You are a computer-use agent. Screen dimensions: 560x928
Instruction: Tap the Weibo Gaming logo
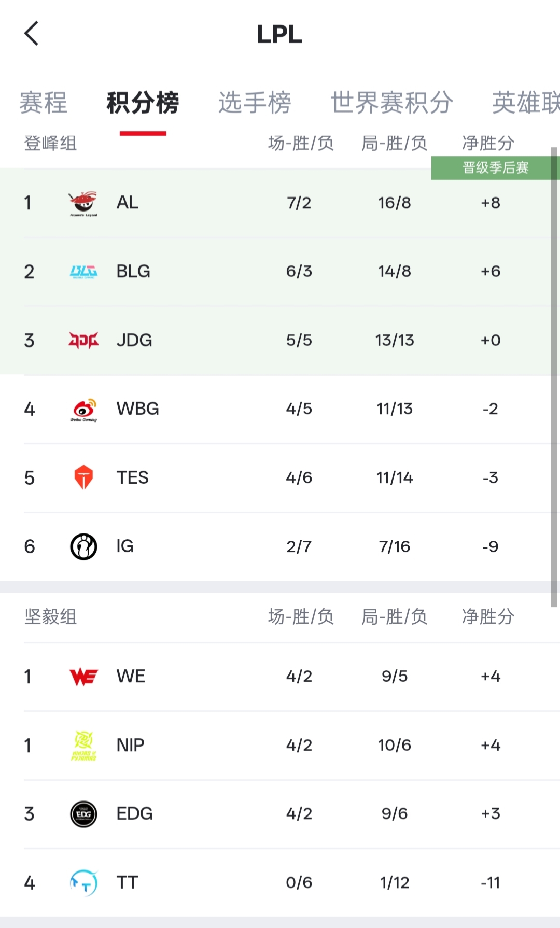pyautogui.click(x=83, y=410)
